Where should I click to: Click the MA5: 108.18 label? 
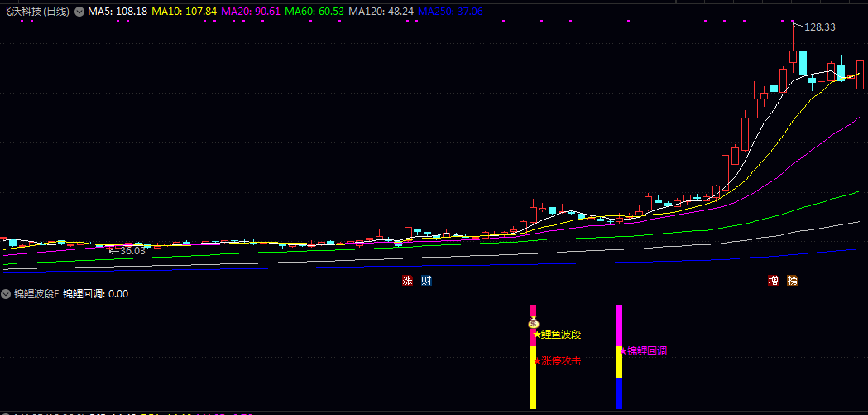tap(117, 11)
